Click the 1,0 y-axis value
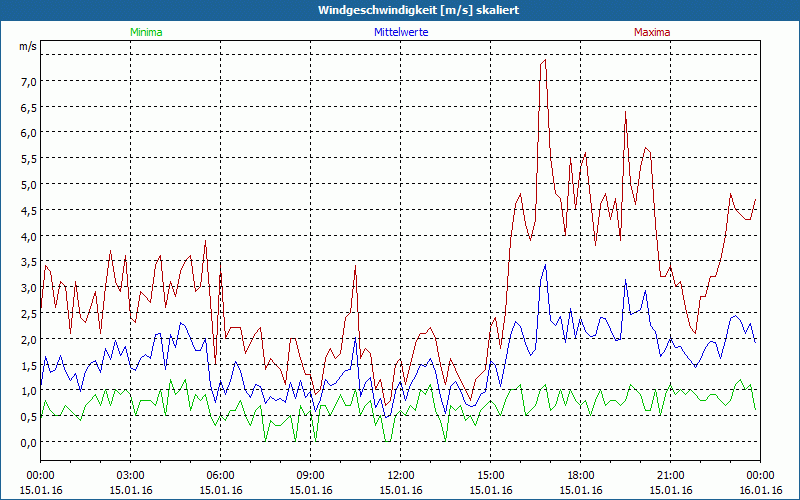The height and width of the screenshot is (500, 800). click(x=28, y=391)
